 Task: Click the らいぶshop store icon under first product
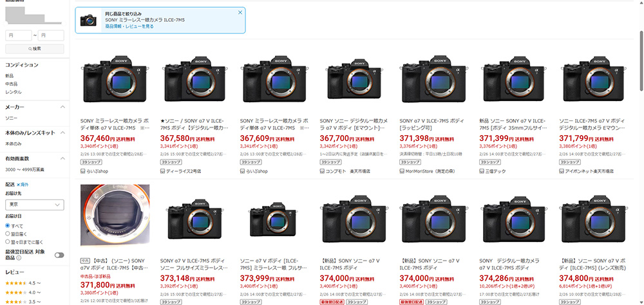(x=82, y=171)
